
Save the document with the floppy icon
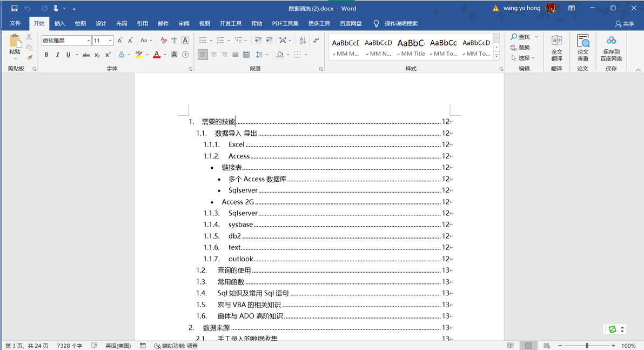coord(15,8)
